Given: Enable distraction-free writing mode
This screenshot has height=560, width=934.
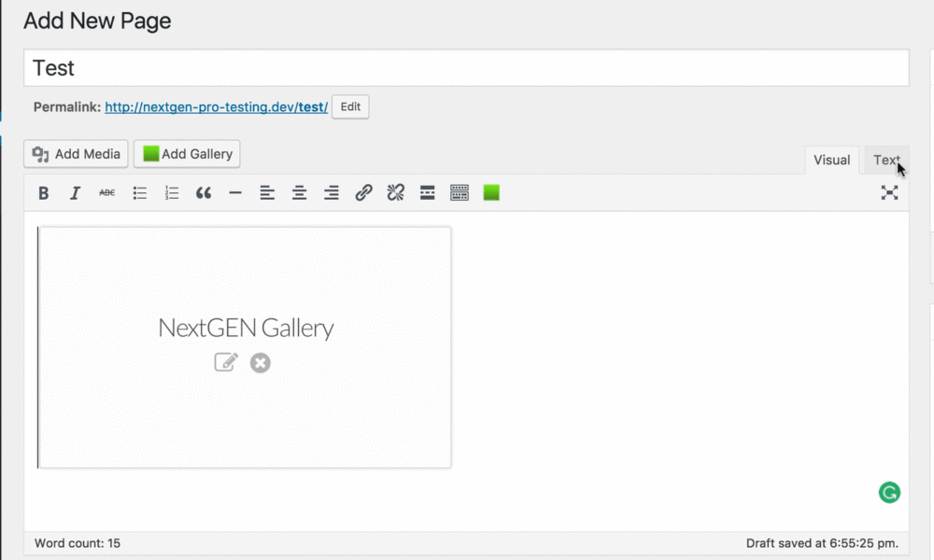Looking at the screenshot, I should [889, 193].
